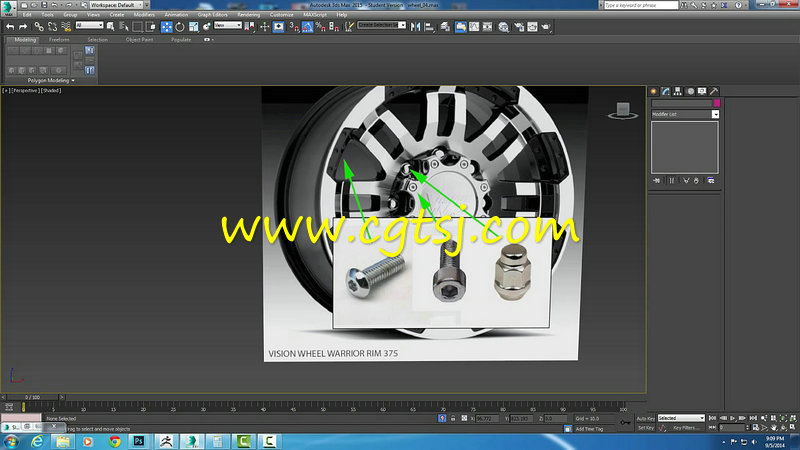Click the object color swatch

(x=716, y=103)
